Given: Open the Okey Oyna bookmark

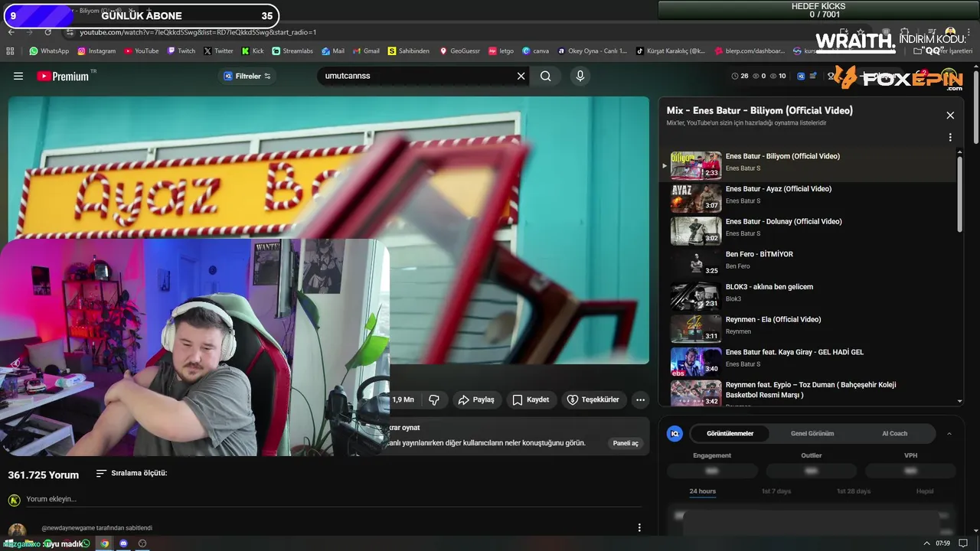Looking at the screenshot, I should coord(592,51).
